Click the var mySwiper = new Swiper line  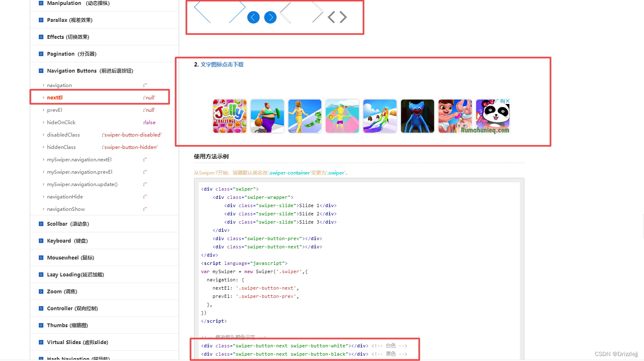click(254, 271)
